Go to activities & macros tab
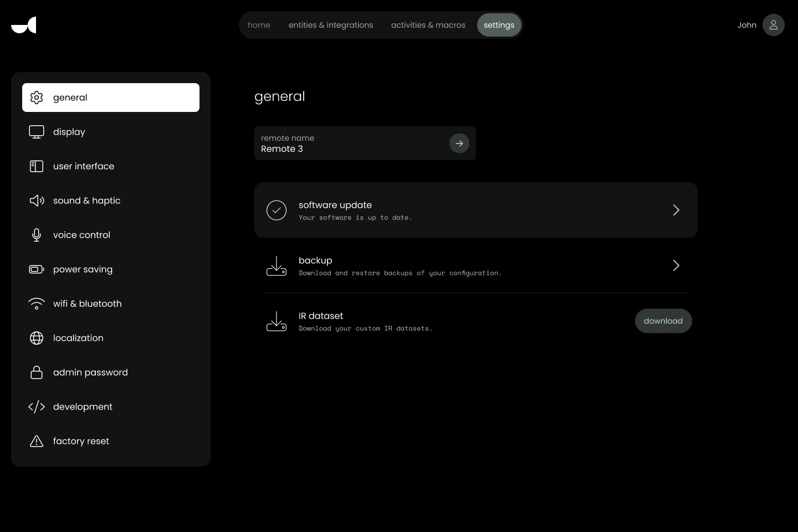This screenshot has width=798, height=532. point(428,25)
